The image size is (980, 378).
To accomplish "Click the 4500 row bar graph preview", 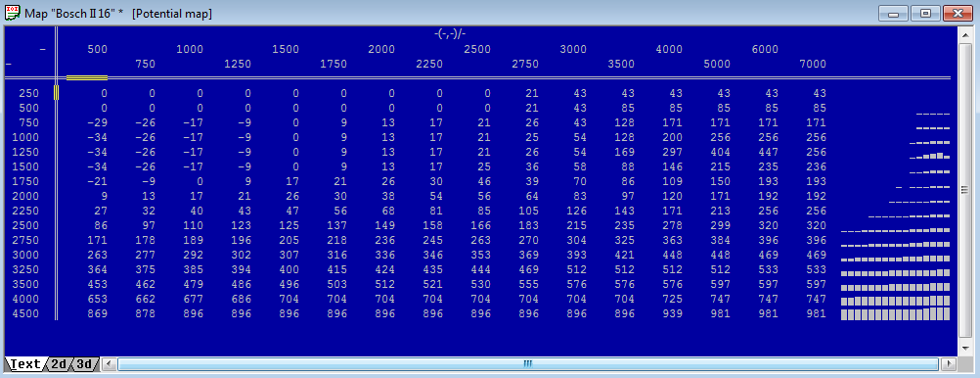I will pos(895,313).
